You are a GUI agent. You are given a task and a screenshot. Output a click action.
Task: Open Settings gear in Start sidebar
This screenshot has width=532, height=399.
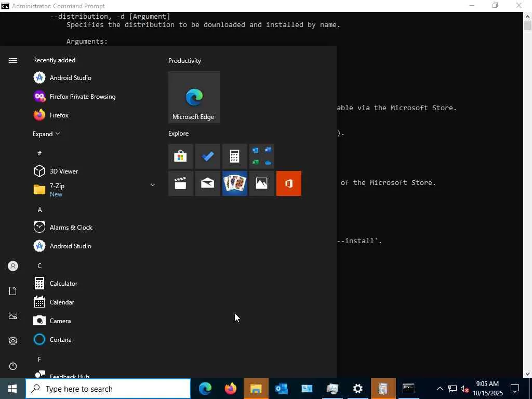coord(13,341)
